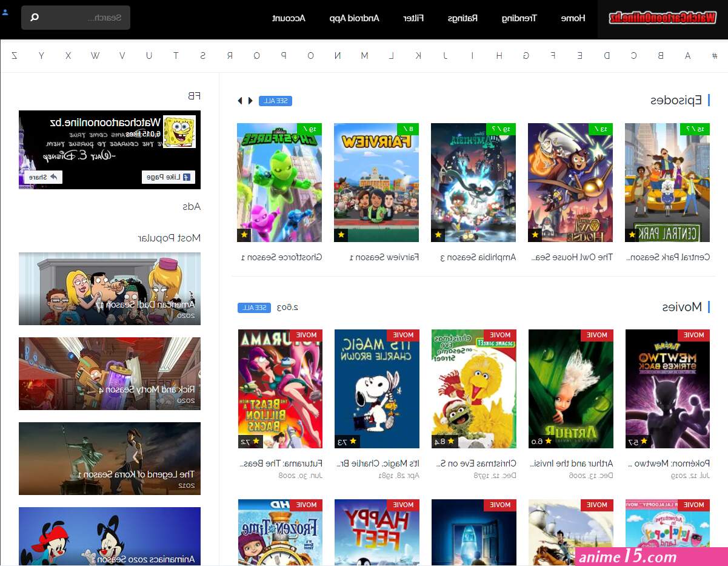Open The Legend of Korra Season 1 thumbnail
Screen dimensions: 728x566
pos(110,459)
